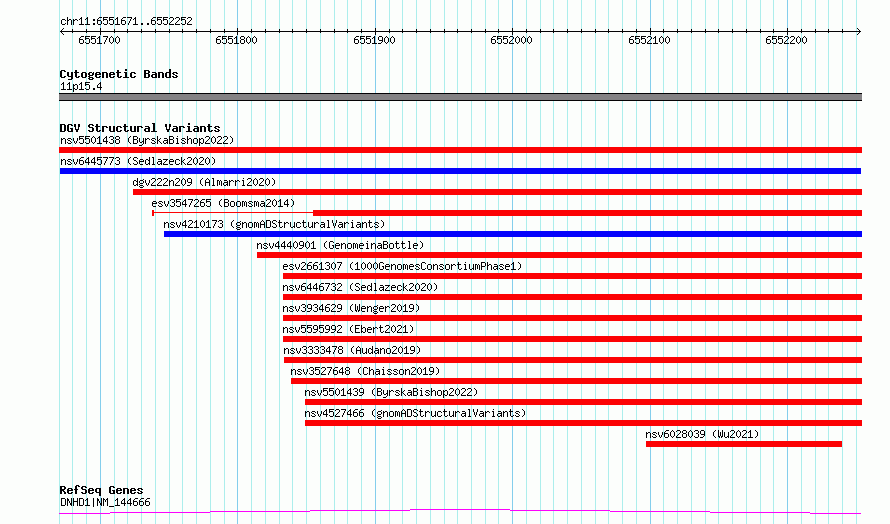Select nsv6028039 (Wu2021) label

[x=702, y=434]
